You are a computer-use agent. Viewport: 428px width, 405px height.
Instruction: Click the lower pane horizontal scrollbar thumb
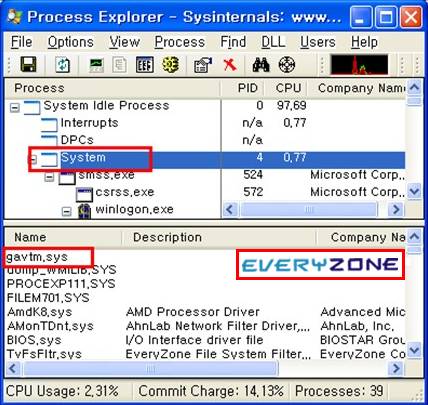pyautogui.click(x=151, y=368)
